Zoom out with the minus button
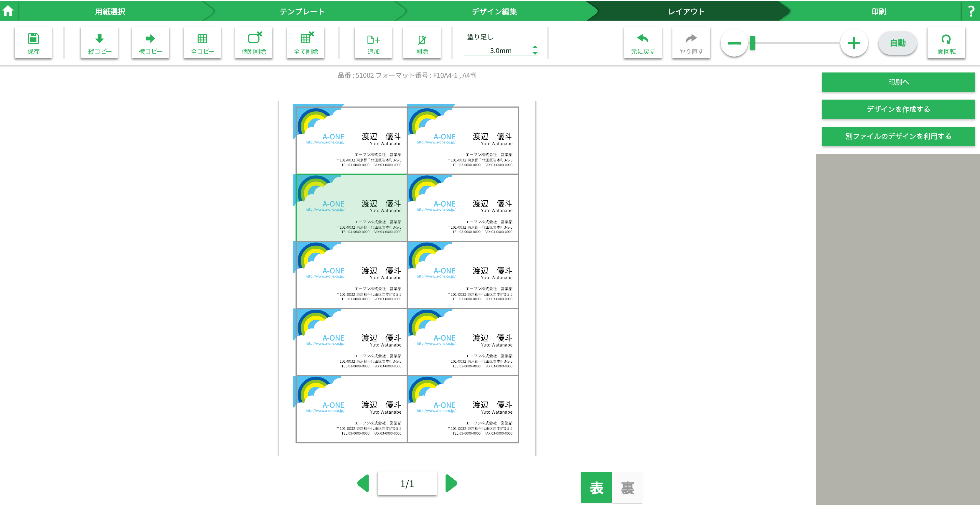The height and width of the screenshot is (505, 980). coord(734,43)
